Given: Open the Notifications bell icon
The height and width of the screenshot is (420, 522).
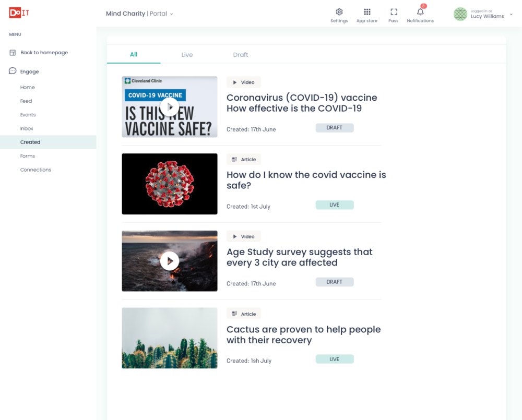Looking at the screenshot, I should (420, 12).
